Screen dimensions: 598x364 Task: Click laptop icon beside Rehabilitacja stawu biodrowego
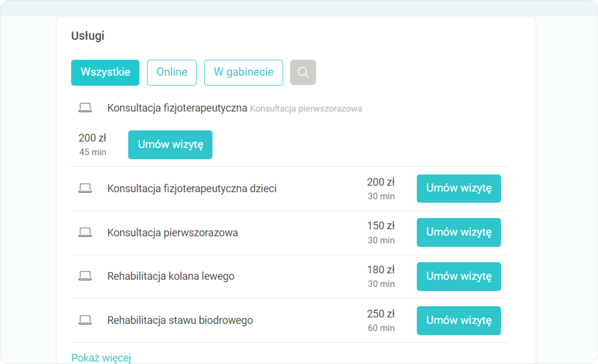click(85, 320)
